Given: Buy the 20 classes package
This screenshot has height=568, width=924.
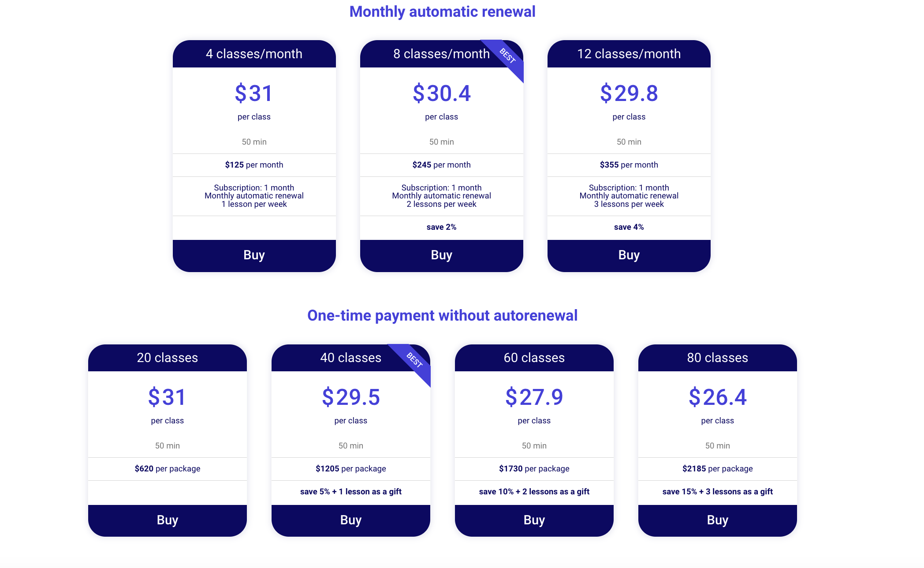Looking at the screenshot, I should coord(167,520).
